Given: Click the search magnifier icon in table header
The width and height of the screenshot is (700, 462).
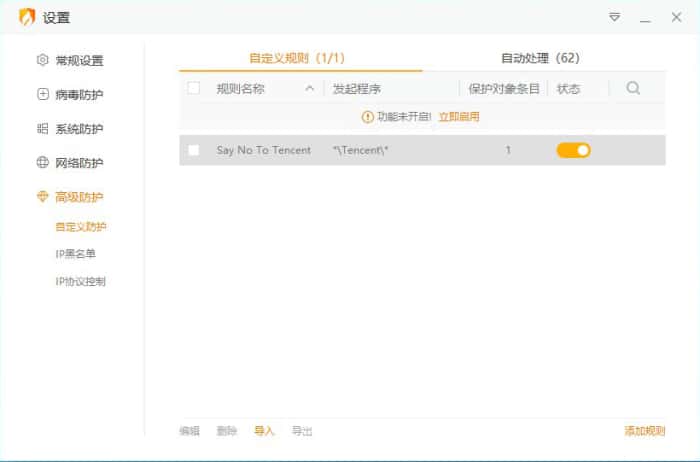Looking at the screenshot, I should coord(633,88).
